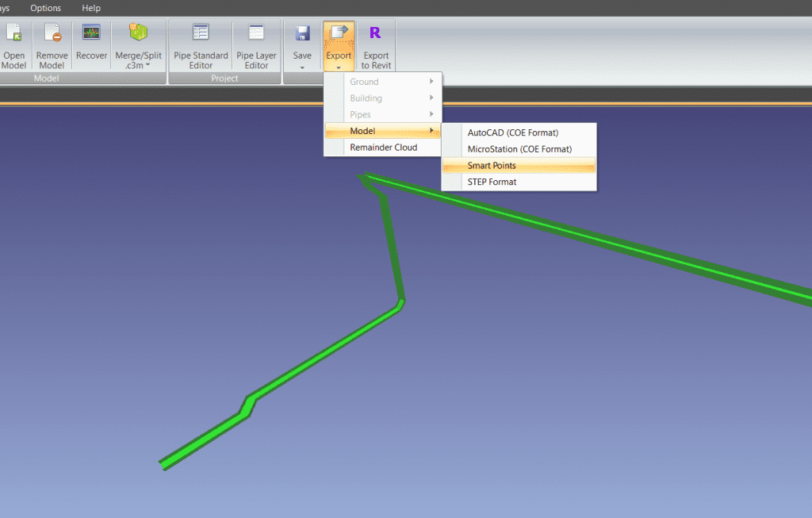Click the Open Model icon
Image resolution: width=812 pixels, height=518 pixels.
[14, 33]
